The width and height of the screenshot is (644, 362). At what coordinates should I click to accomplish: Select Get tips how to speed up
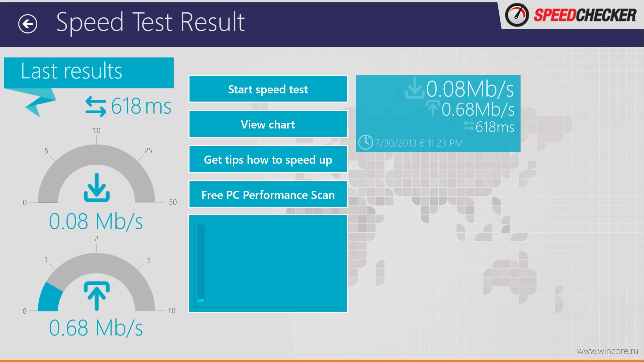(268, 159)
